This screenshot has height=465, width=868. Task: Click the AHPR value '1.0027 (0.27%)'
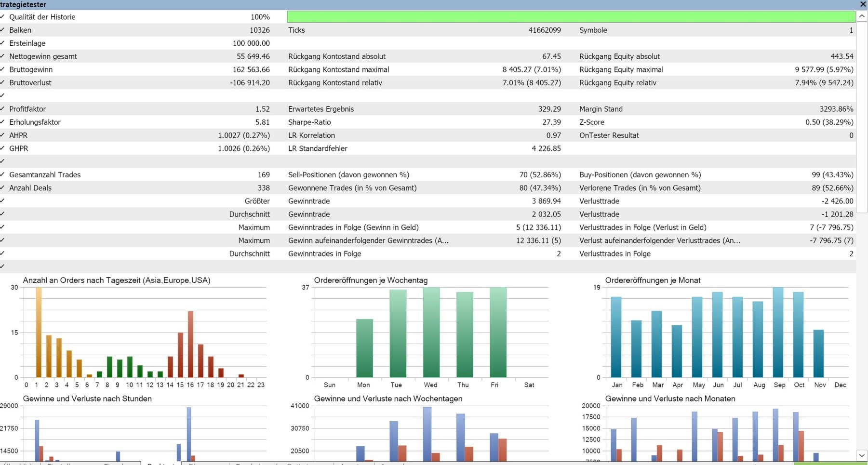[x=244, y=135]
